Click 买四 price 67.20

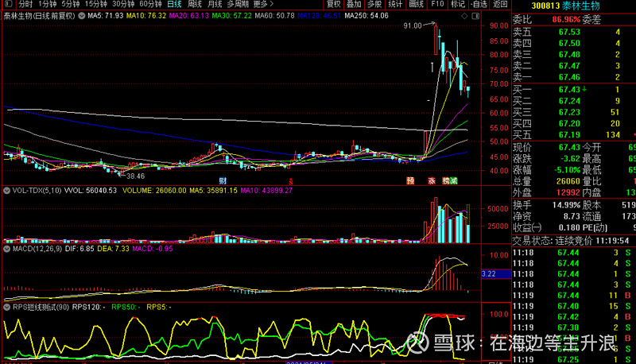pos(569,124)
